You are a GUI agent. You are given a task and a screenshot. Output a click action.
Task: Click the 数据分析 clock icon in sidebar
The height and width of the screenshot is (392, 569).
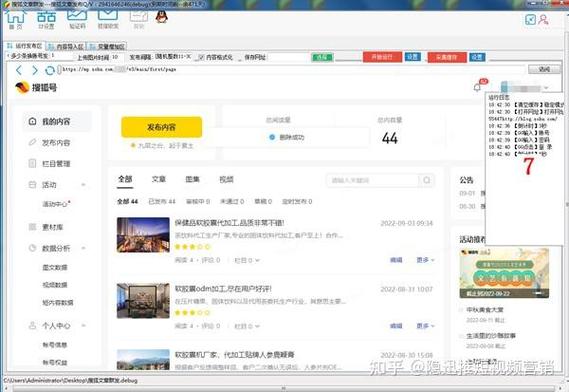click(32, 248)
